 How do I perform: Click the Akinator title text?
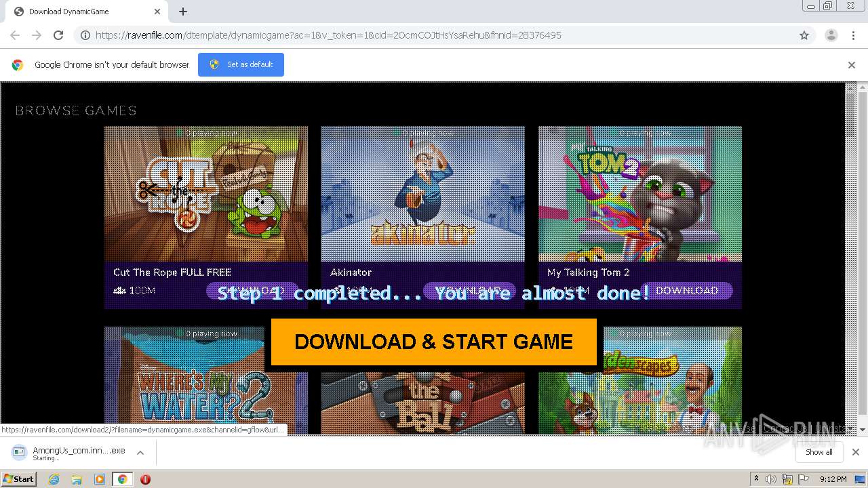351,272
